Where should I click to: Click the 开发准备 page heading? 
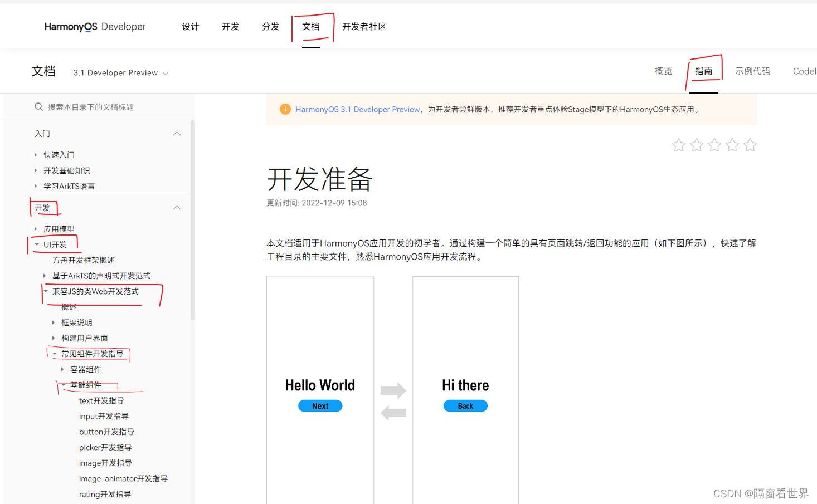(319, 179)
